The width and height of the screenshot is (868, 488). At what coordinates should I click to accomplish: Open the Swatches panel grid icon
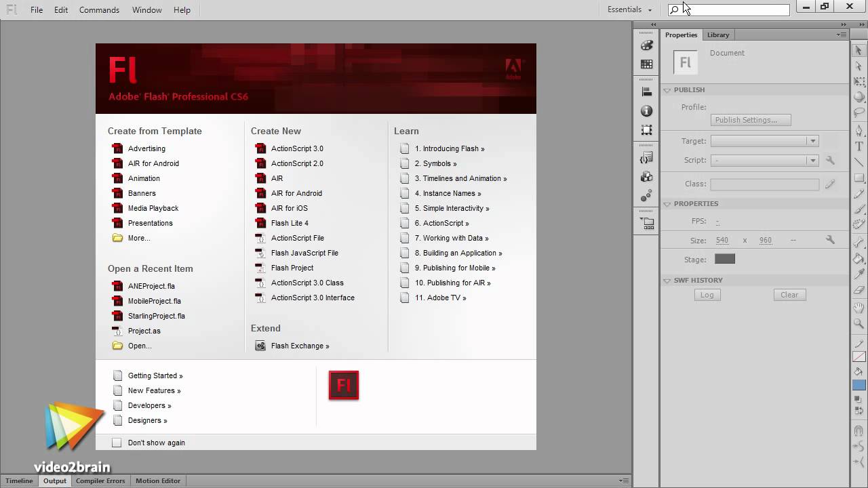(x=647, y=64)
